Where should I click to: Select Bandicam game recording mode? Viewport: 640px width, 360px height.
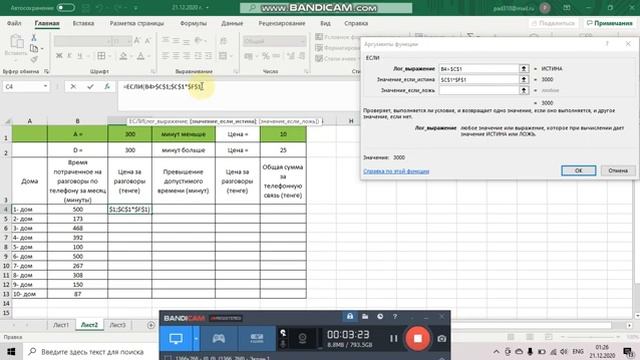219,338
